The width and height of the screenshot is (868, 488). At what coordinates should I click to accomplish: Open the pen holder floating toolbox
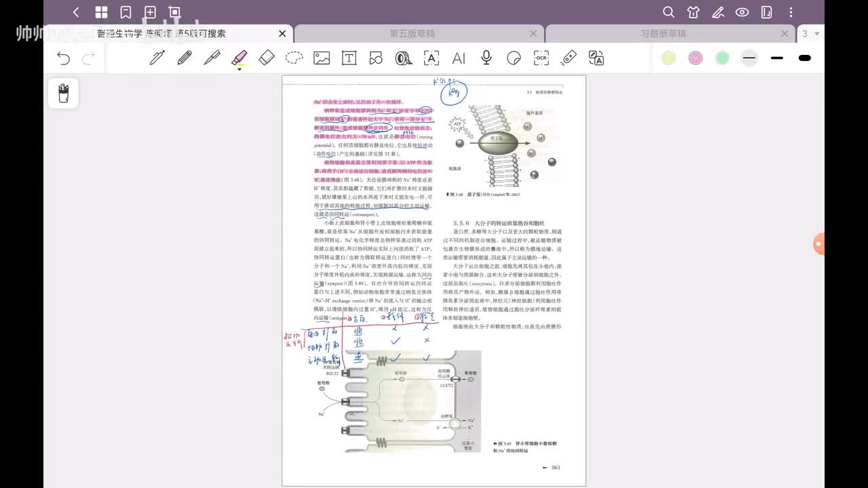tap(63, 93)
